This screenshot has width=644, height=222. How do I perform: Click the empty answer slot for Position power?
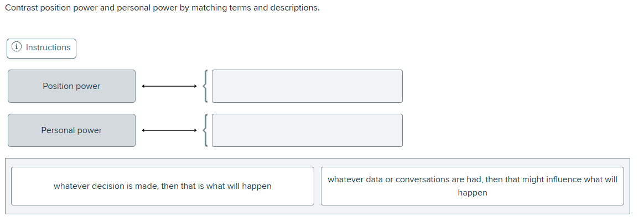(307, 86)
